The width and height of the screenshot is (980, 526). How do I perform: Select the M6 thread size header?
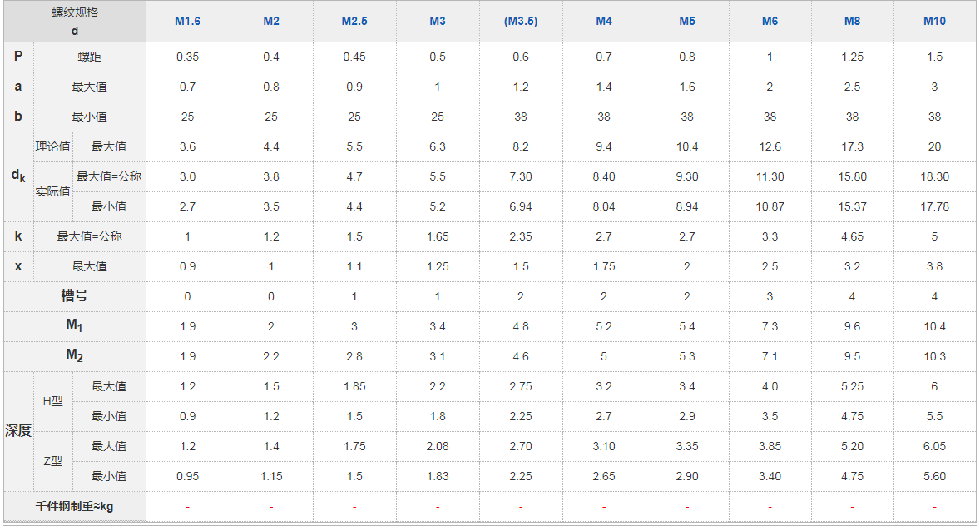770,21
